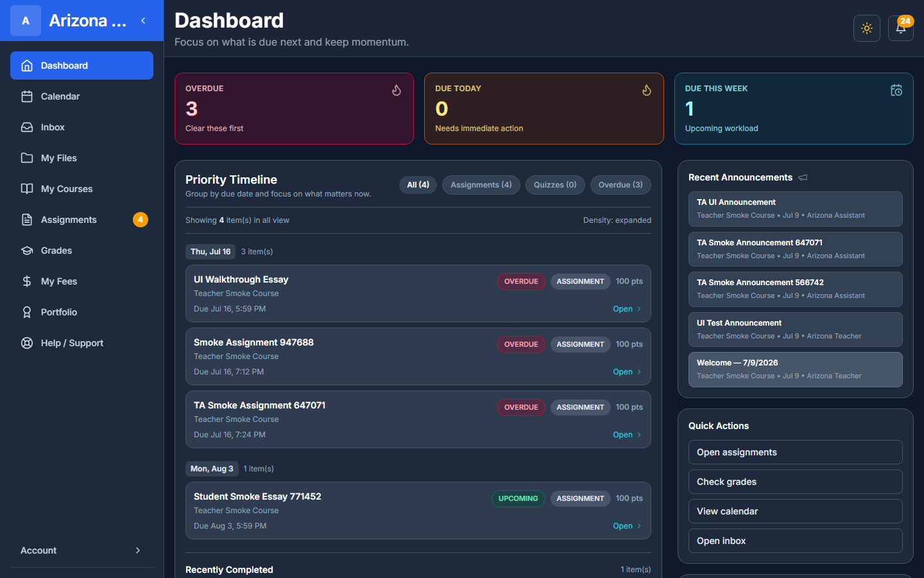924x578 pixels.
Task: Expand the Account section in sidebar
Action: 81,550
